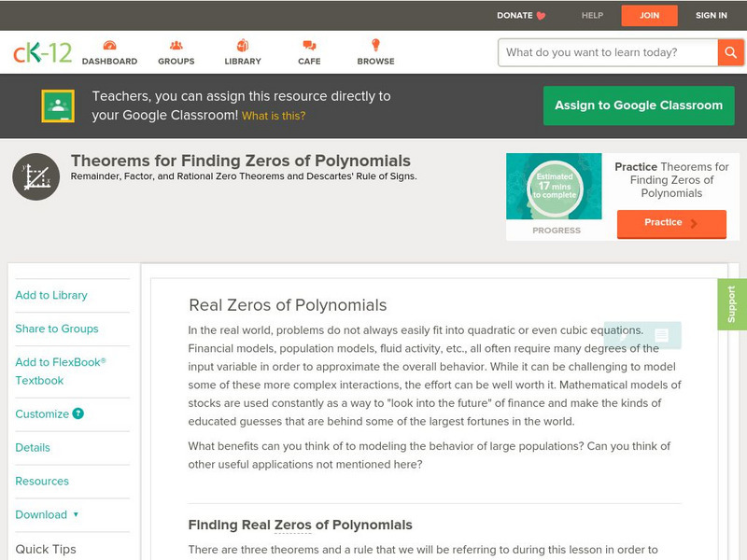Click the practice thumbnail image

(554, 186)
